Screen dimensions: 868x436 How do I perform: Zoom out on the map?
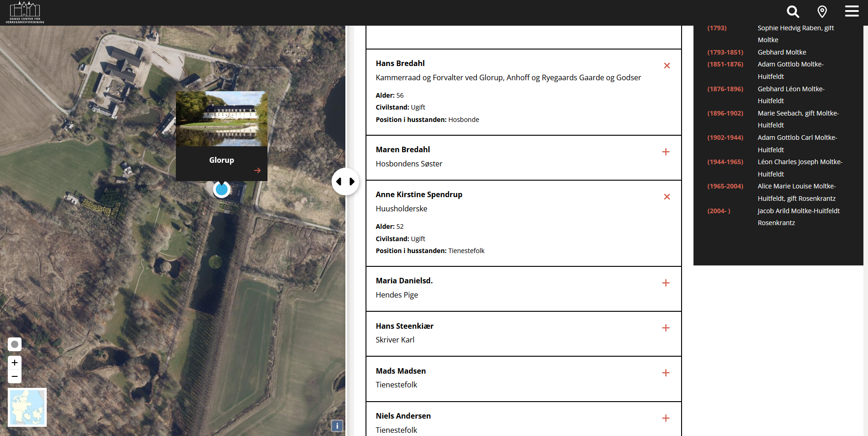[15, 376]
